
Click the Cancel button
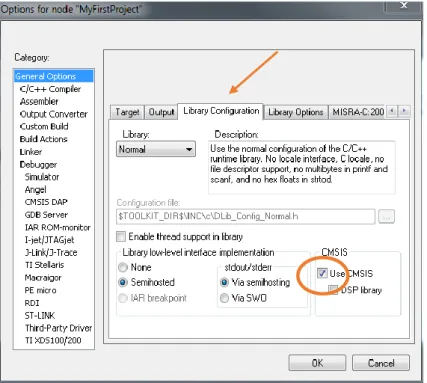point(381,363)
